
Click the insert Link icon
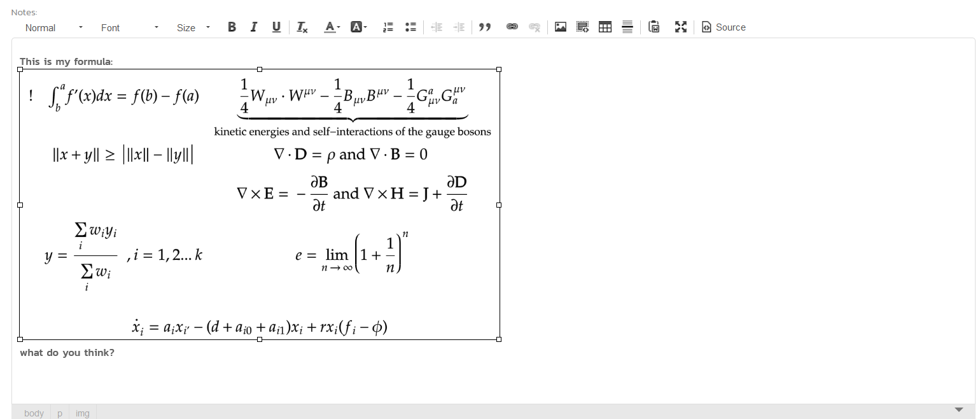tap(512, 27)
